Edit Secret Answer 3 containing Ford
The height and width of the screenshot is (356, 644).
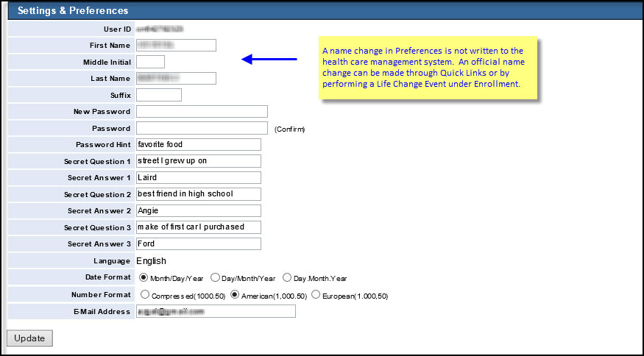point(199,243)
